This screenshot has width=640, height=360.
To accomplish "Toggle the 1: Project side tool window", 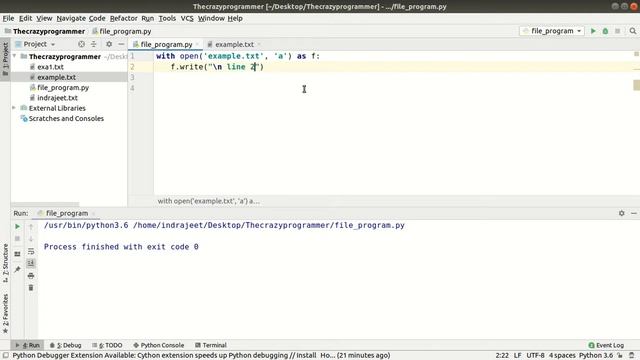I will click(5, 60).
